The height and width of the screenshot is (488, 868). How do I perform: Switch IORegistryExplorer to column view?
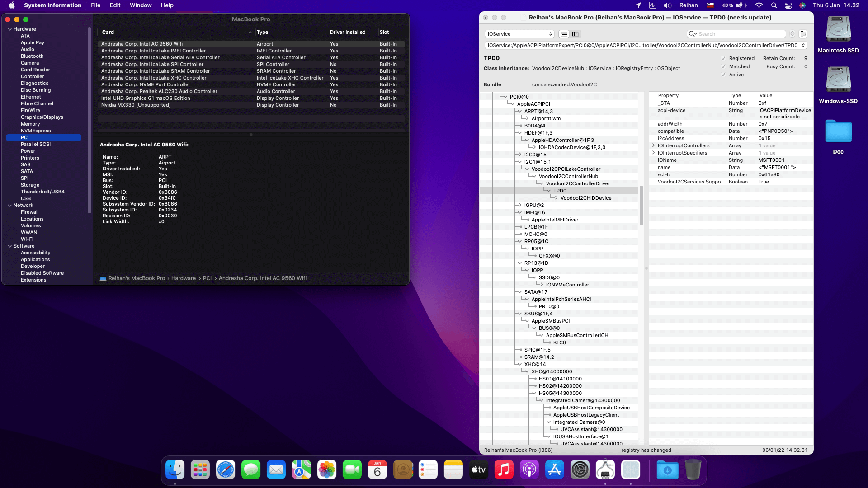pos(576,34)
